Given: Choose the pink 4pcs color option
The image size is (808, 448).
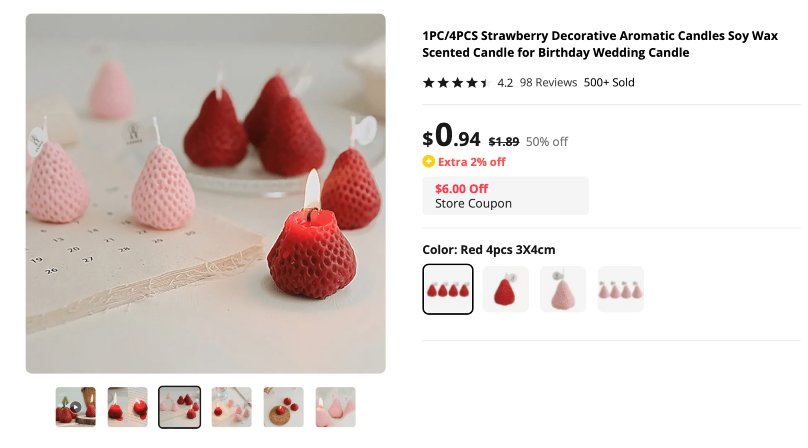Looking at the screenshot, I should 621,289.
